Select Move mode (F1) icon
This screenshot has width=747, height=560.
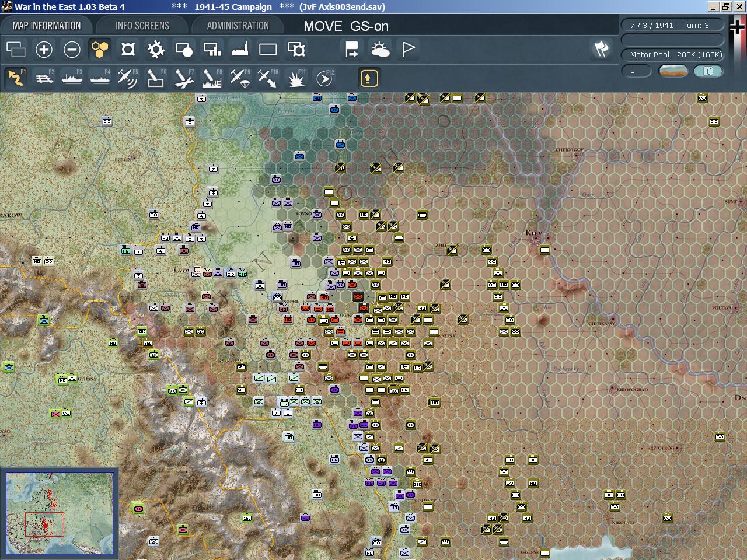(16, 78)
